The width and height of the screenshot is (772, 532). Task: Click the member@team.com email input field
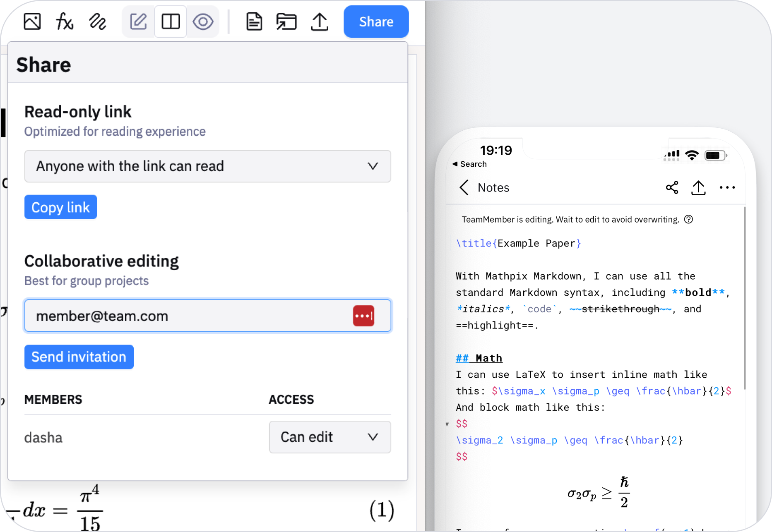(x=186, y=316)
